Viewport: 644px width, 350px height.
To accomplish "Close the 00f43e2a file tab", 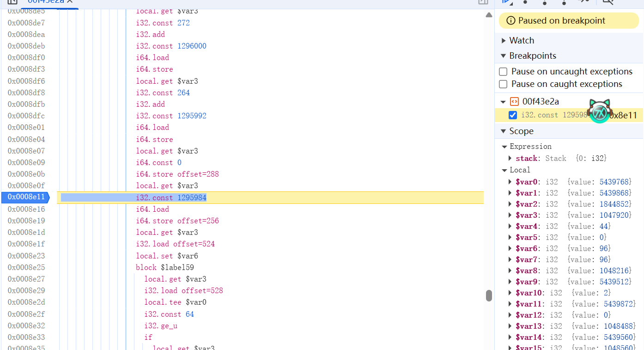I will click(70, 2).
